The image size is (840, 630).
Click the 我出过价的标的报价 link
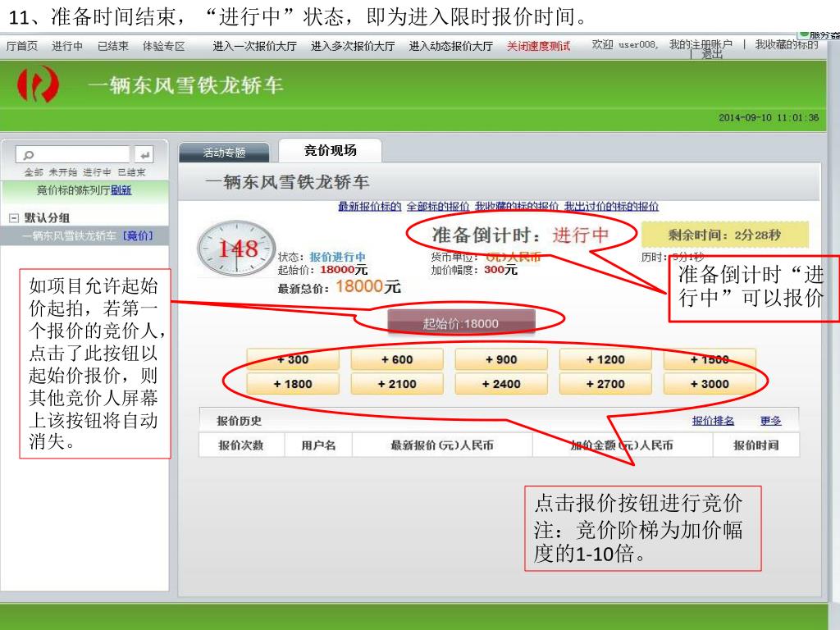pyautogui.click(x=611, y=206)
